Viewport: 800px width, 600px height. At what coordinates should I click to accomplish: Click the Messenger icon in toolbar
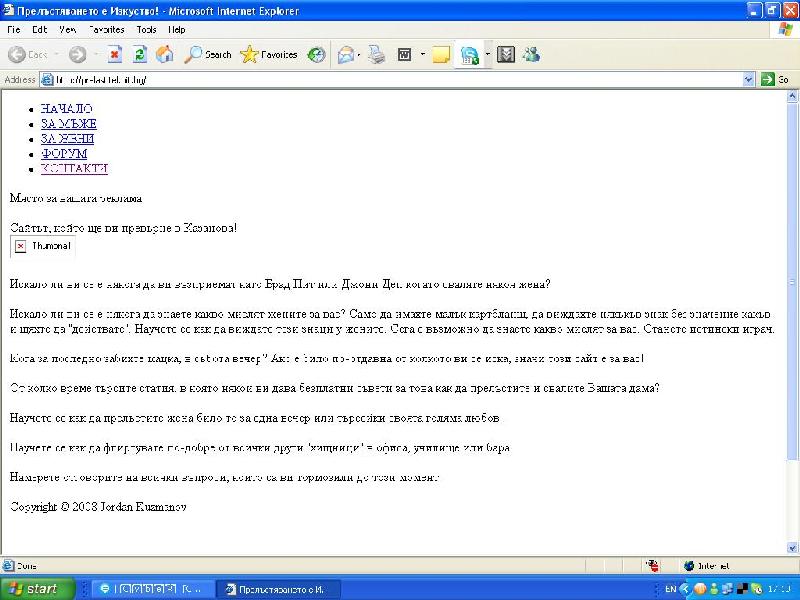pos(530,55)
